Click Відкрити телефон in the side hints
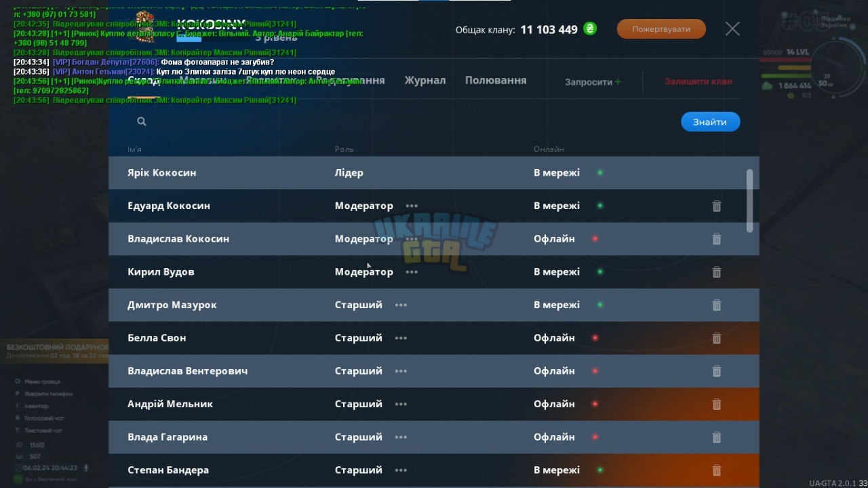The width and height of the screenshot is (868, 488). click(x=48, y=394)
